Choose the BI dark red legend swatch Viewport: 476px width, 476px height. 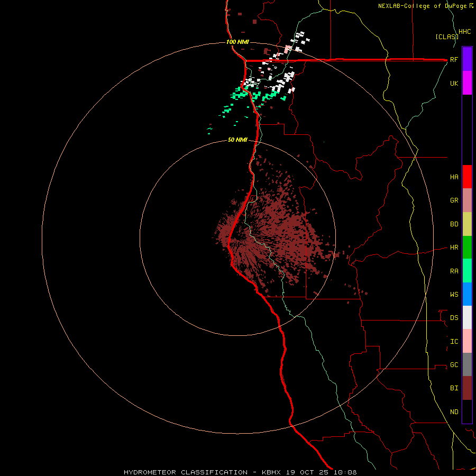pyautogui.click(x=467, y=388)
